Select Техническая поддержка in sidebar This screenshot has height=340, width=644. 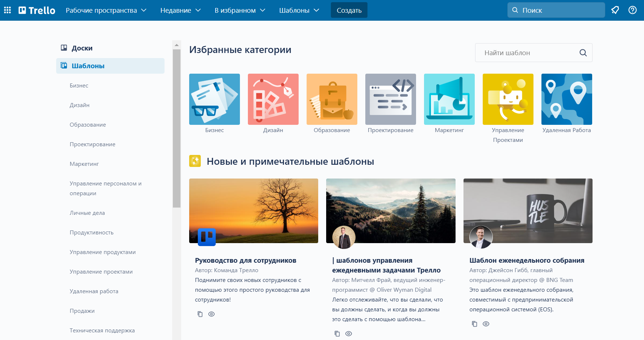102,331
